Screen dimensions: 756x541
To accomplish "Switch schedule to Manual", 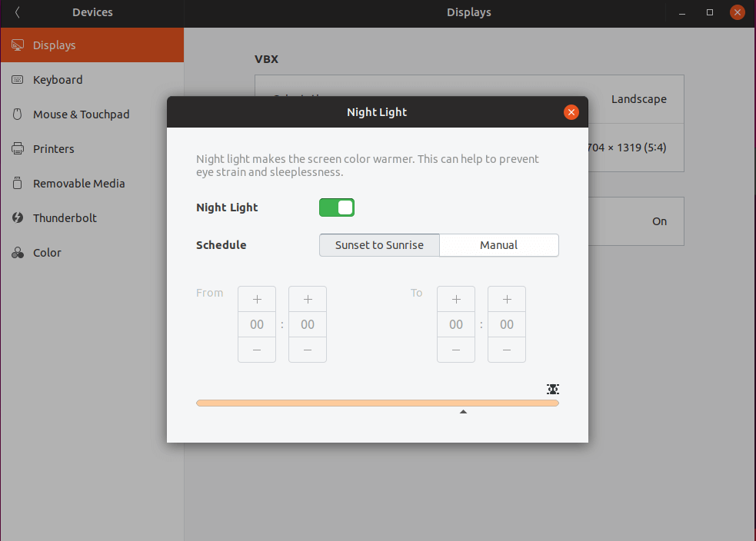I will [498, 245].
